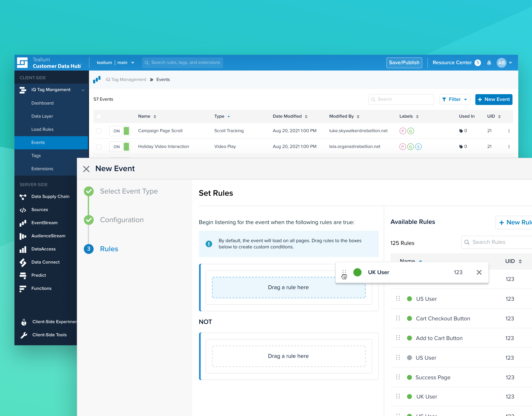Select Events in sidebar

tap(51, 143)
